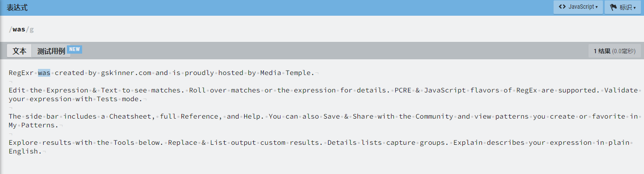The image size is (644, 174).
Task: Place cursor after 'Media Temple.' in text
Action: coord(315,73)
